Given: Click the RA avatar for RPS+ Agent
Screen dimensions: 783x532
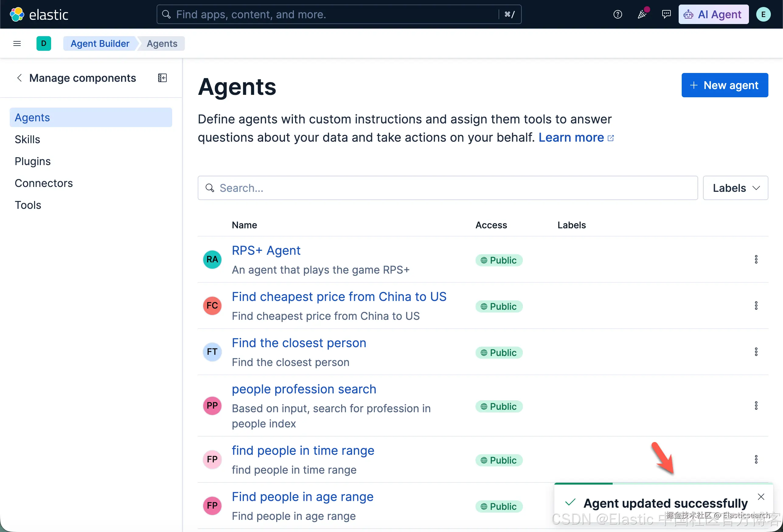Looking at the screenshot, I should click(x=212, y=259).
